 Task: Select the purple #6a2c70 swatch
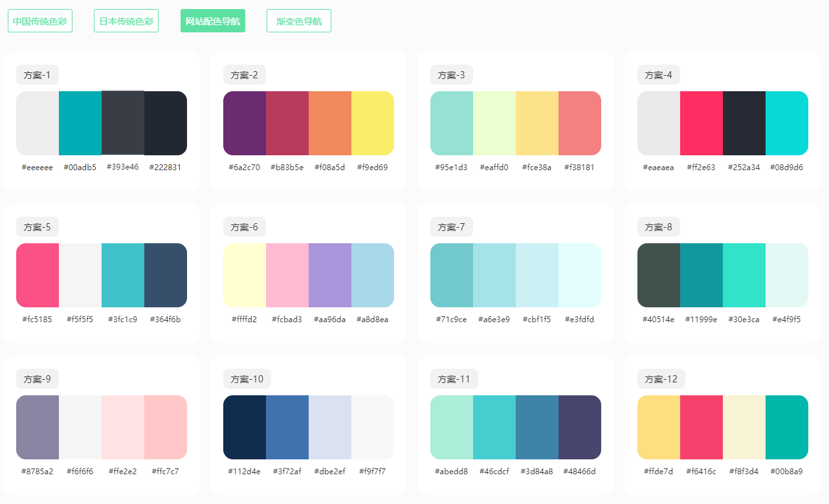click(245, 123)
